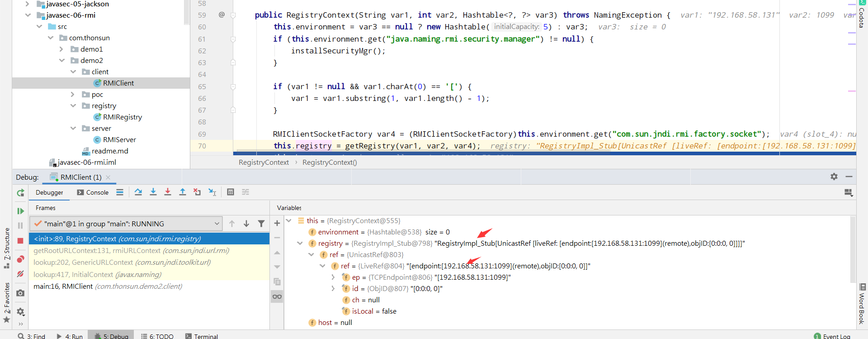
Task: Open frames filter funnel icon
Action: point(261,224)
